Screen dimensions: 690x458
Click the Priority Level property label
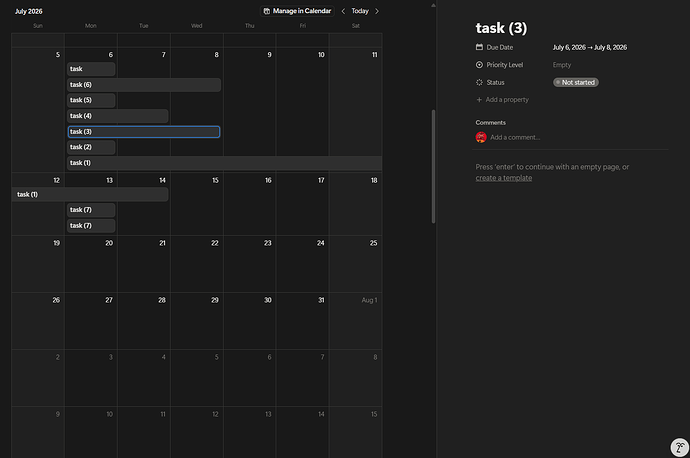point(505,65)
